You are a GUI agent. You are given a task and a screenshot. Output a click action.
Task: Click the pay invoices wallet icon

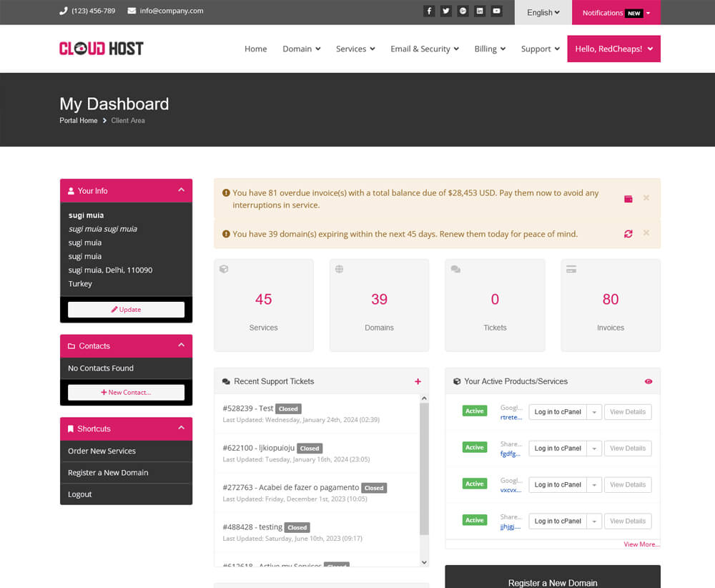(628, 199)
